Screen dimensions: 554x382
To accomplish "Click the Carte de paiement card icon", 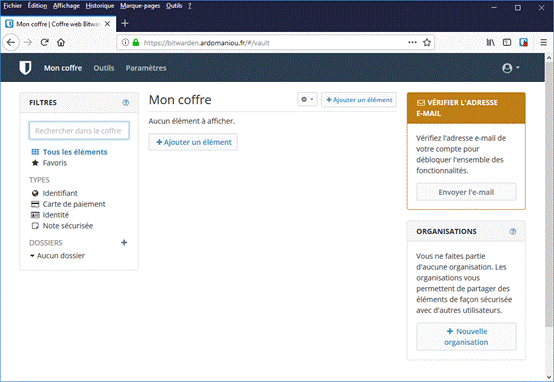I will tap(35, 204).
